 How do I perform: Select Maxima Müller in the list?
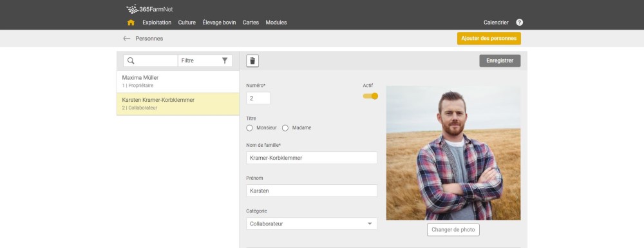pyautogui.click(x=178, y=81)
